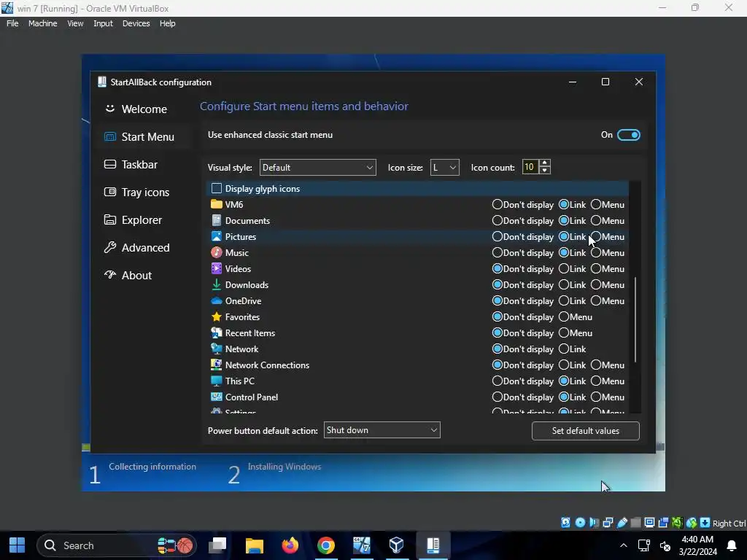
Task: Open File Explorer from the taskbar
Action: (x=255, y=545)
